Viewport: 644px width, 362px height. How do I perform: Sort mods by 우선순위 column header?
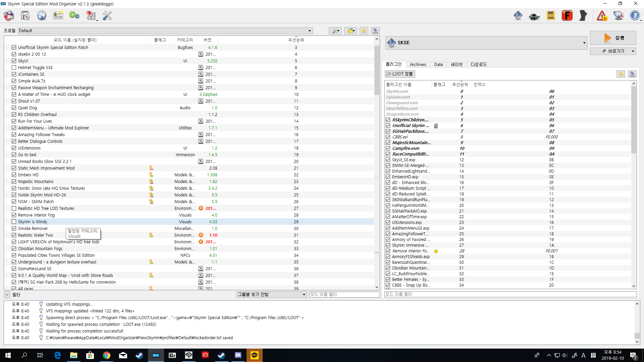click(296, 40)
